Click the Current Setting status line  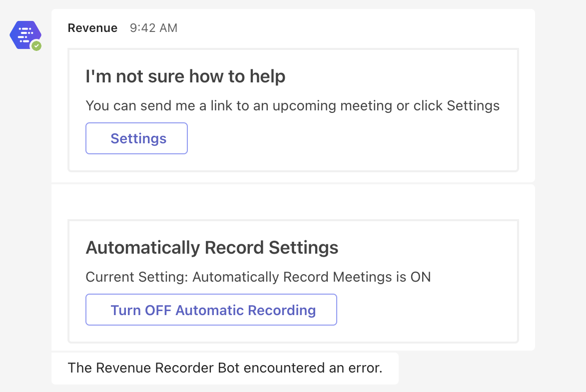click(x=258, y=277)
